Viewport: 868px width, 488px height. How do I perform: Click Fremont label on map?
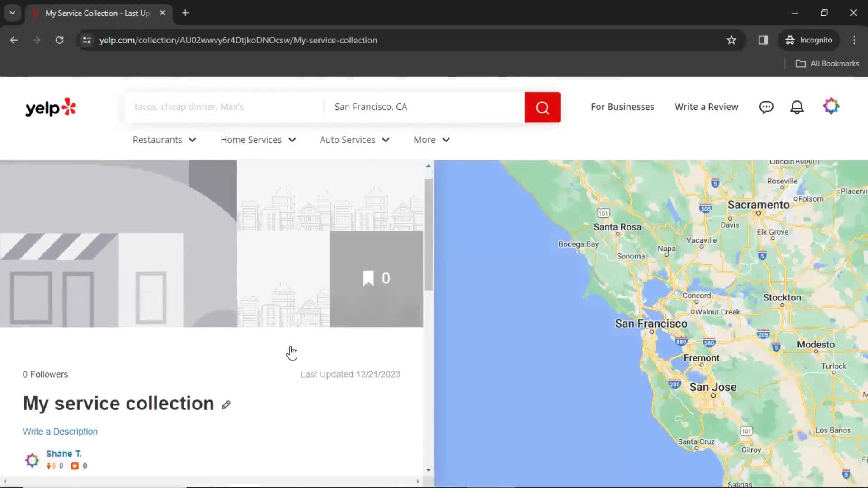tap(701, 358)
